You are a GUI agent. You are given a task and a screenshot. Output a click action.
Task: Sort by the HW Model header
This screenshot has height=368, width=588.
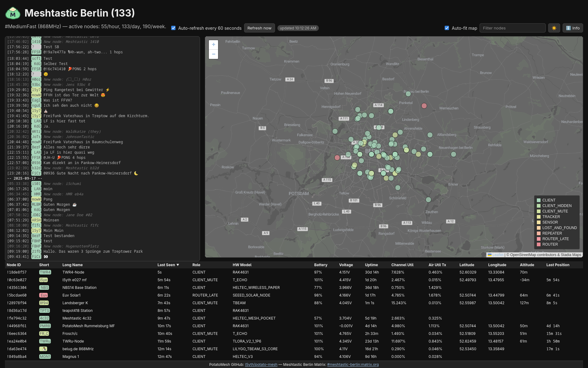[x=242, y=265]
